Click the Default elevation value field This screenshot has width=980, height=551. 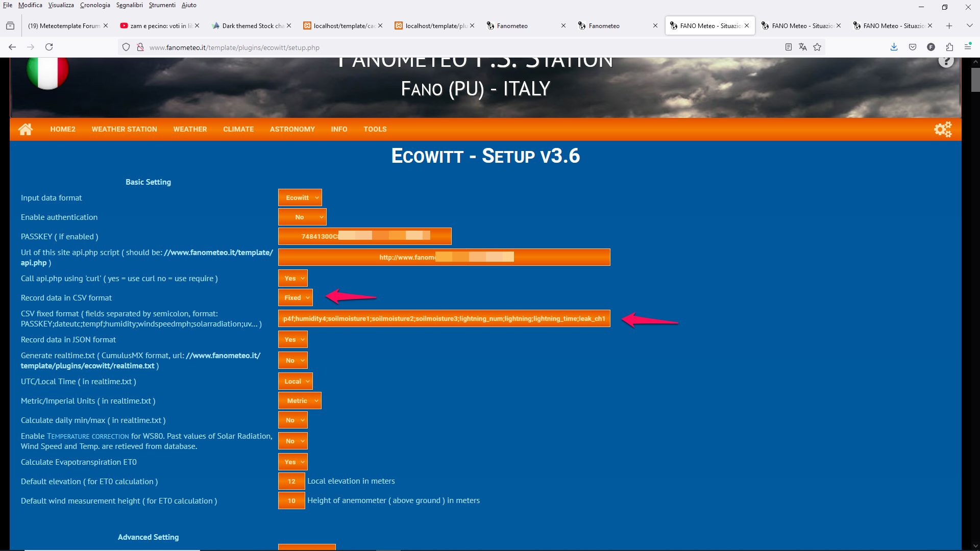coord(291,481)
